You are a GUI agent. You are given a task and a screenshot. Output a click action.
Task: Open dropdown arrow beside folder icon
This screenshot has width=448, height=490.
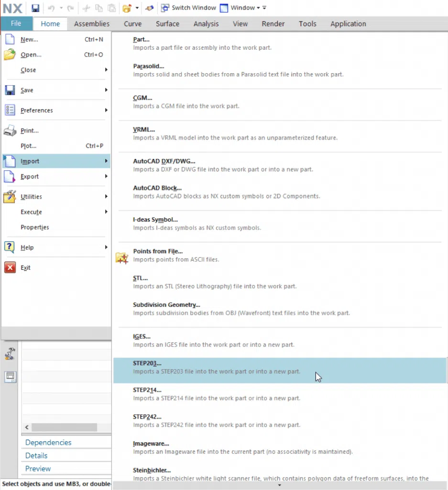pos(137,8)
